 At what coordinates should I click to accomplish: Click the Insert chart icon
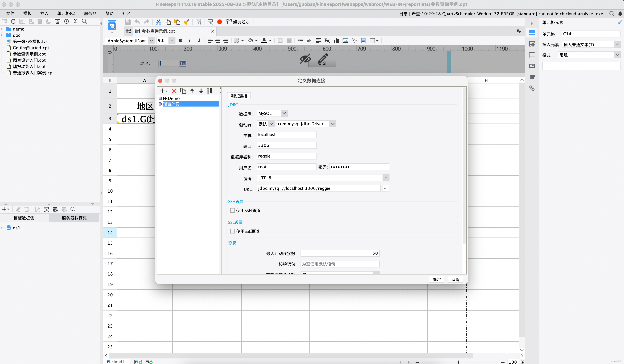coord(336,41)
